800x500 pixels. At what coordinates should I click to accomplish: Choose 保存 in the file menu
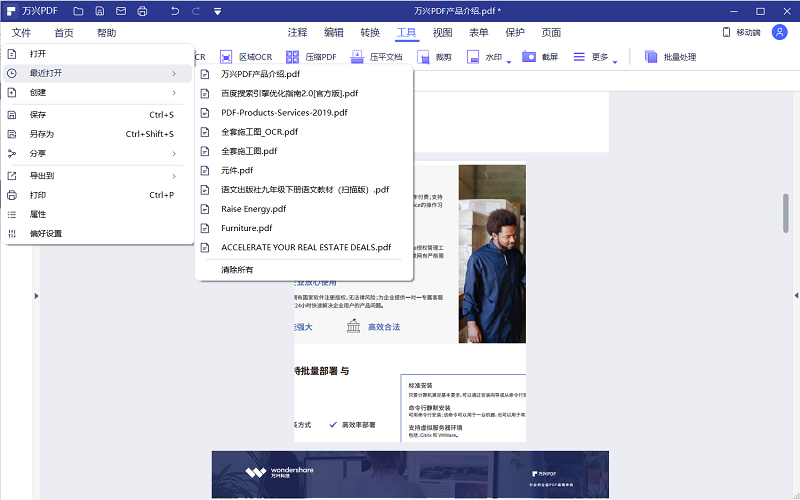[x=97, y=115]
